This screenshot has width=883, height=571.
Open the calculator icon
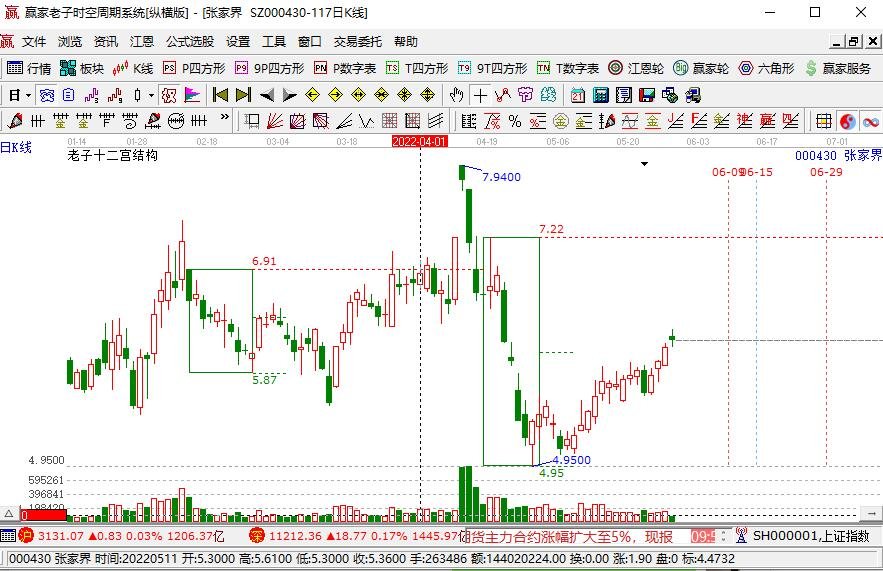pyautogui.click(x=600, y=95)
